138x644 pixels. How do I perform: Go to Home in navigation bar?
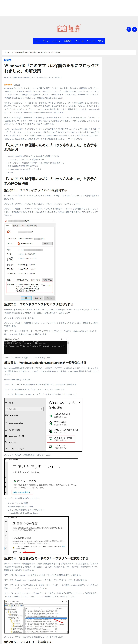tap(37, 41)
